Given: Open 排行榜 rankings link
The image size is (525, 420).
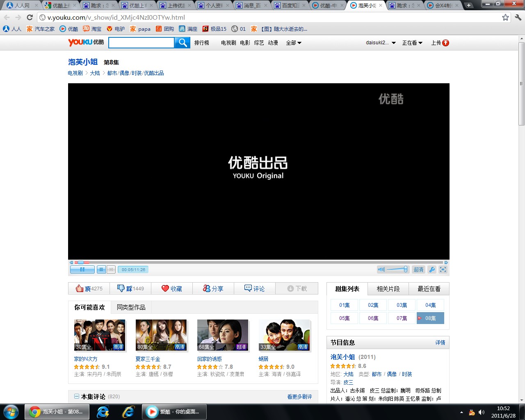Looking at the screenshot, I should pyautogui.click(x=201, y=43).
